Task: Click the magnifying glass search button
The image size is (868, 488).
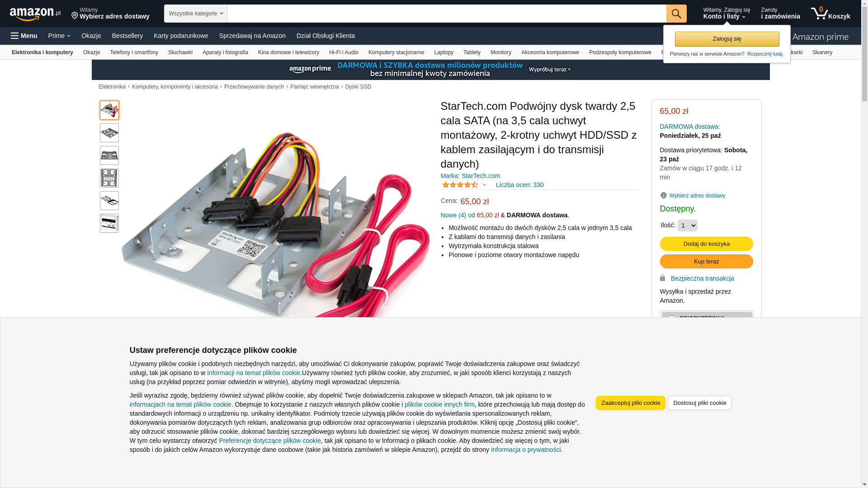Action: pos(676,14)
